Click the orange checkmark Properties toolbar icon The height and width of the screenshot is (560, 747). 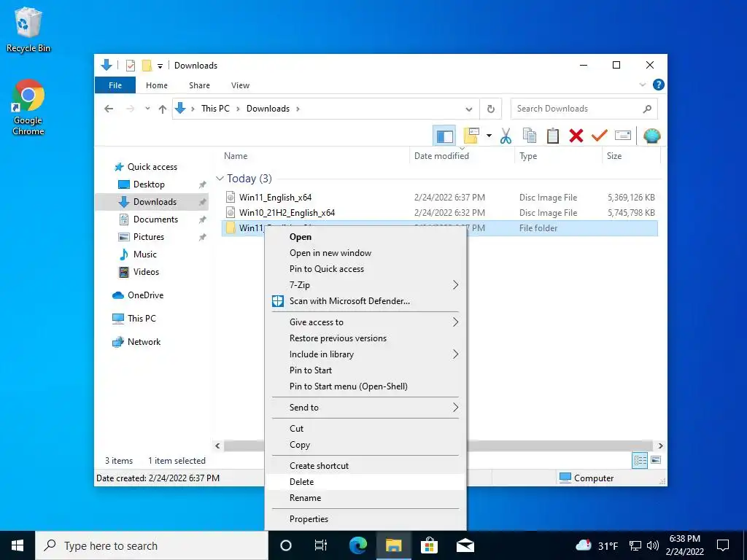click(x=600, y=136)
